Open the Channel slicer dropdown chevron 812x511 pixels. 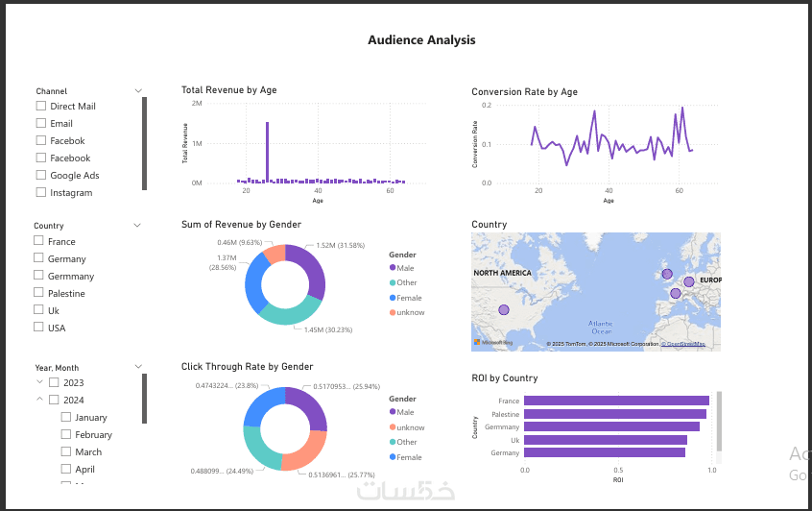(138, 90)
